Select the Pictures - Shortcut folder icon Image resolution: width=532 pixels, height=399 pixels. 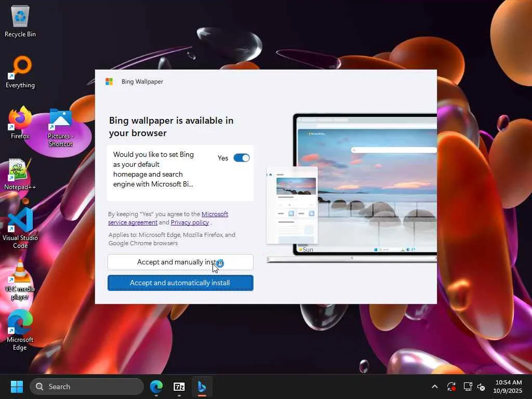point(60,128)
